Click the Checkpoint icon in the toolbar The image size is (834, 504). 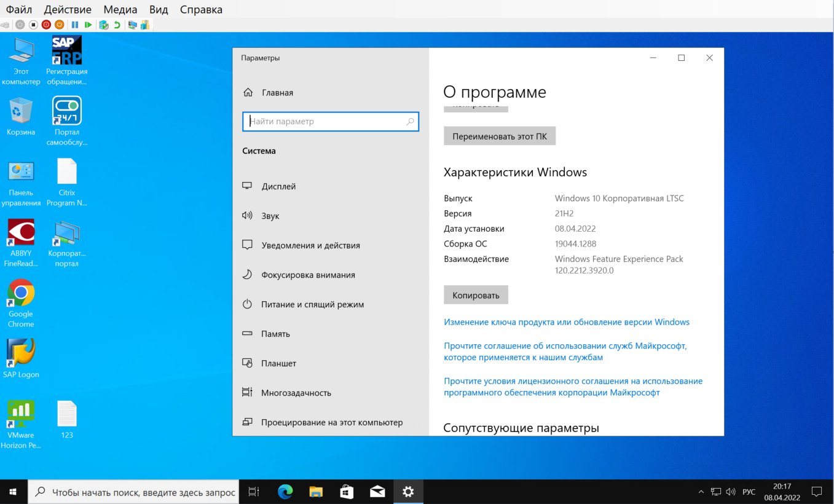point(104,25)
